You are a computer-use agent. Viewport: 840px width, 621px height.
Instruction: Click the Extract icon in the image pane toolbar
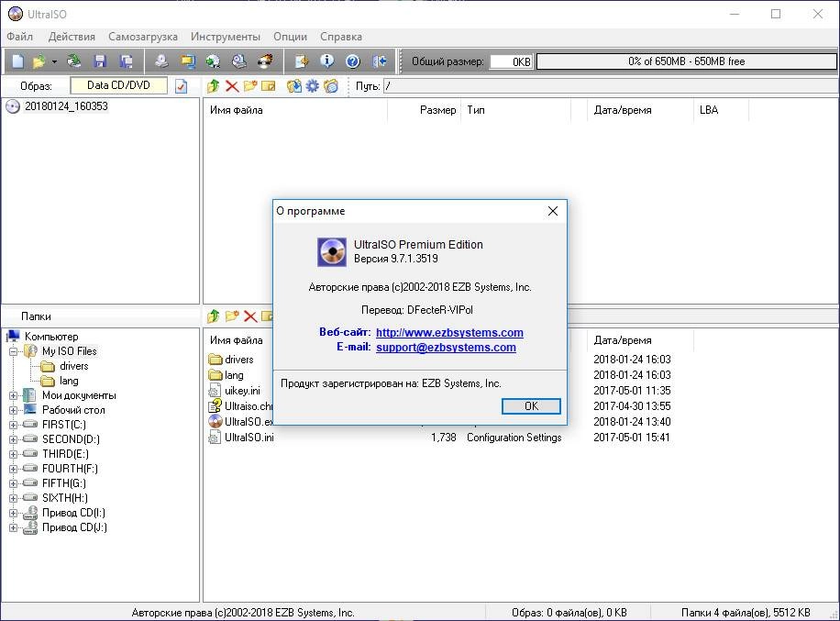pos(294,85)
